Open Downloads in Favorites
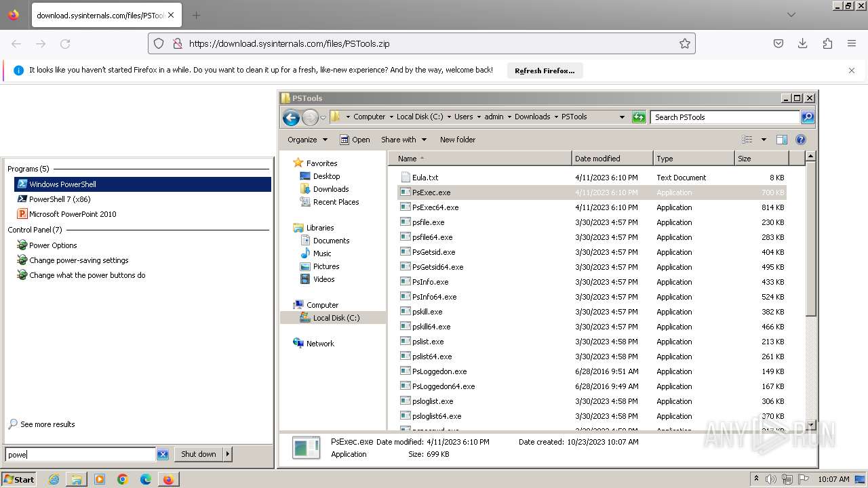This screenshot has width=868, height=488. click(330, 189)
